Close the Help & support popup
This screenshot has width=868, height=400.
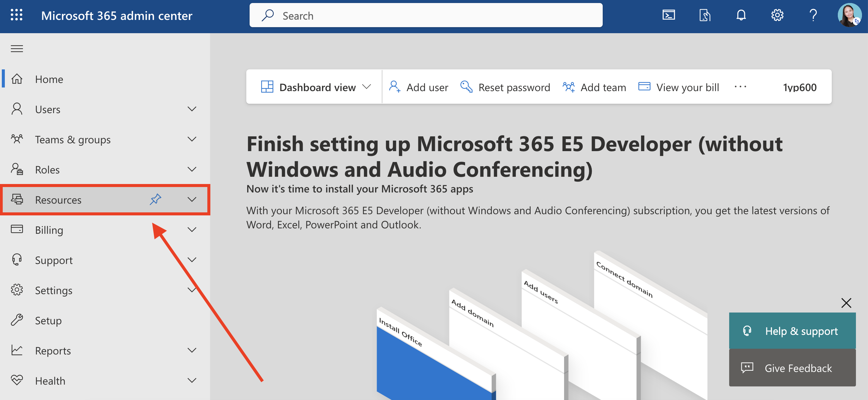846,303
